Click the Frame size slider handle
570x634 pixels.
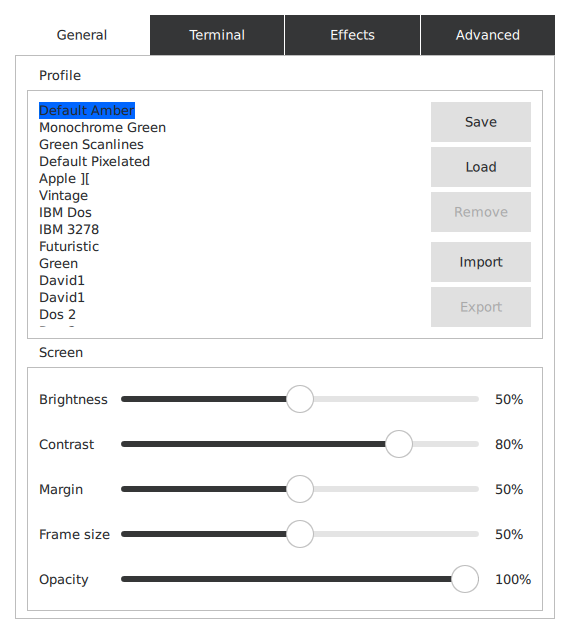(x=300, y=534)
